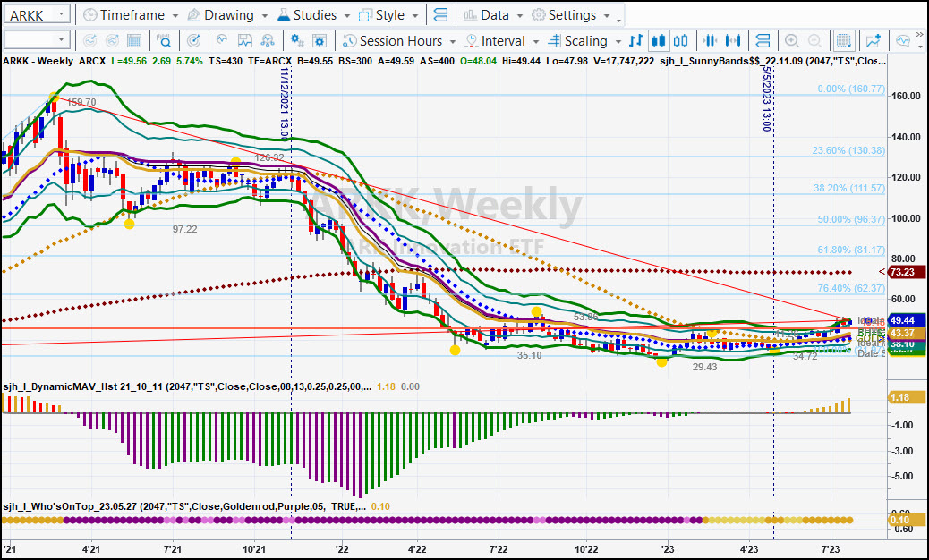Click the sjh_I_DynamicMAV_Hst study title
The width and height of the screenshot is (929, 560).
click(189, 386)
